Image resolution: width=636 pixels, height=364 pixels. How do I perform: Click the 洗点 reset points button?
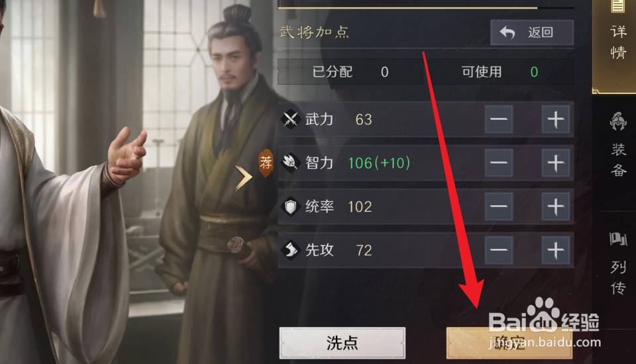click(343, 343)
